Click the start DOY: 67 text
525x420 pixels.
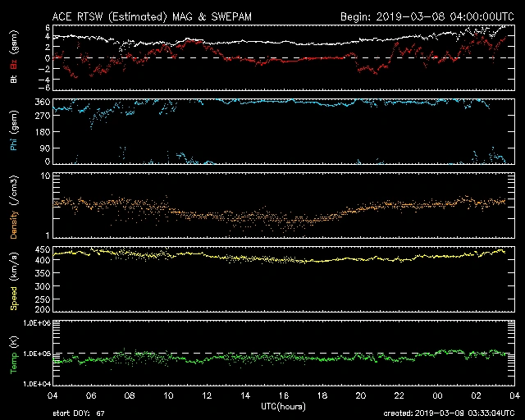point(79,413)
